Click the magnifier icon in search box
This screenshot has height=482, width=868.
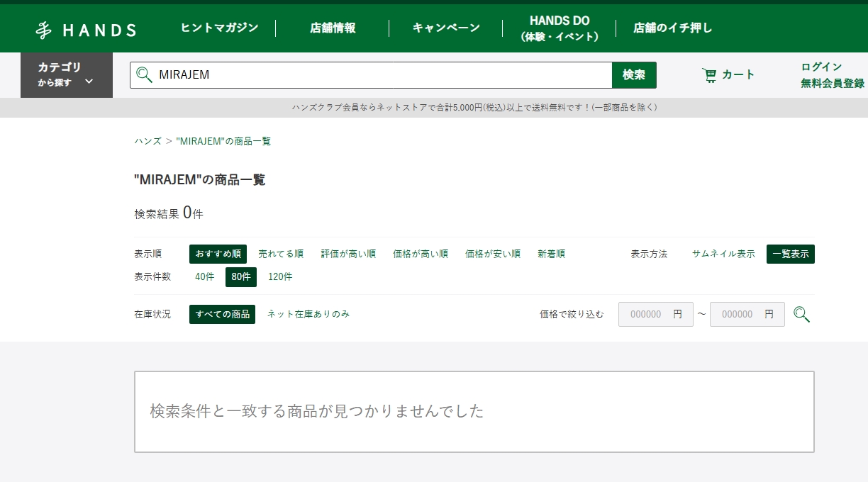(145, 74)
